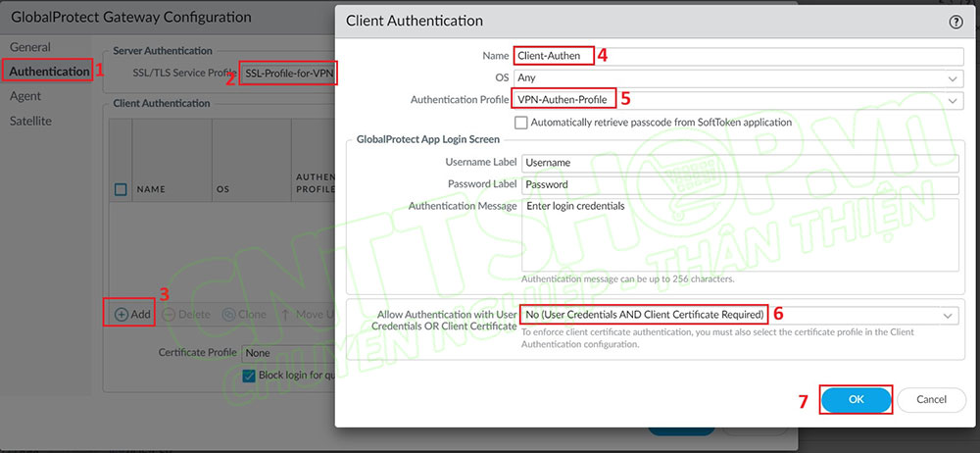Click the Authentication Message text area
The width and height of the screenshot is (980, 453).
coord(740,234)
